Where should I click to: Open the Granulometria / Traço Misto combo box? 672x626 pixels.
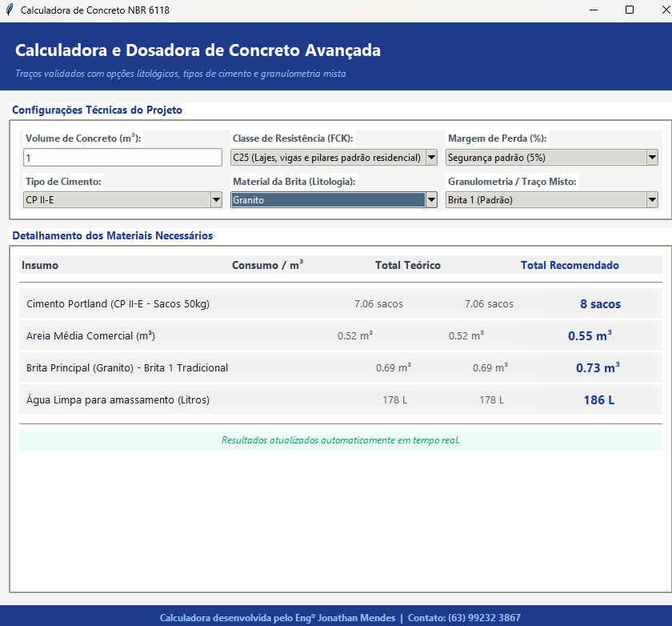[x=551, y=200]
